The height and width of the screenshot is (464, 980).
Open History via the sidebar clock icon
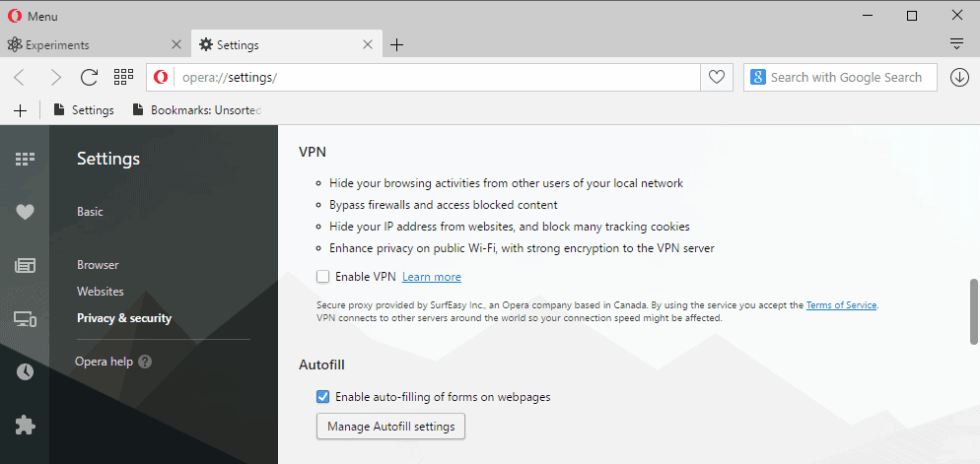pyautogui.click(x=25, y=372)
